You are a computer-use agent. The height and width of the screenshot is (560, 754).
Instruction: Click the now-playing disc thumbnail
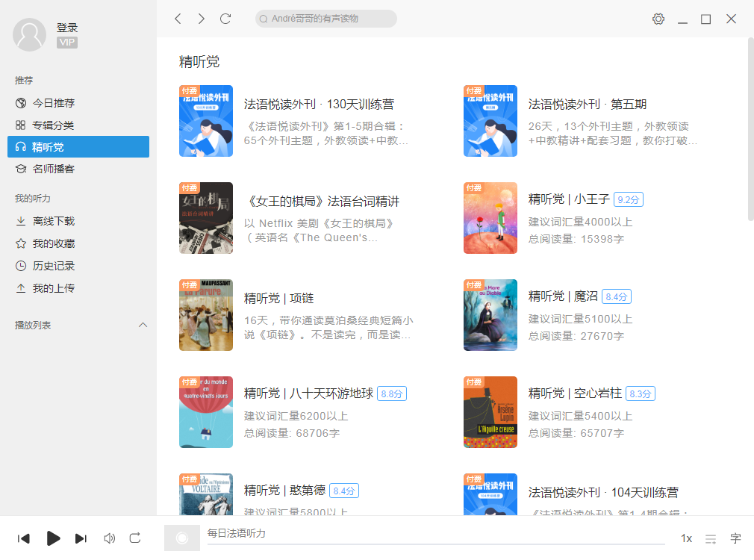pos(181,538)
